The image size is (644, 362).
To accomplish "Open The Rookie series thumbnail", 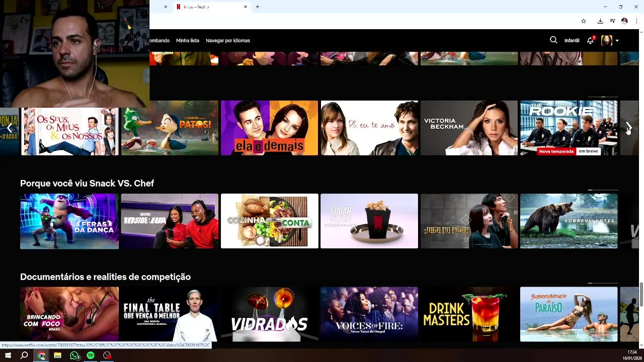I will (569, 128).
